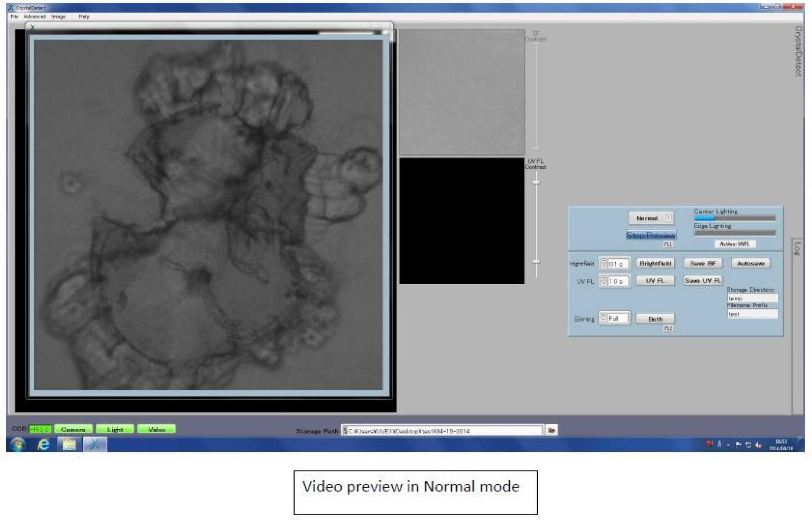Adjust the Brightfield exposure time stepper
This screenshot has height=520, width=812.
603,263
